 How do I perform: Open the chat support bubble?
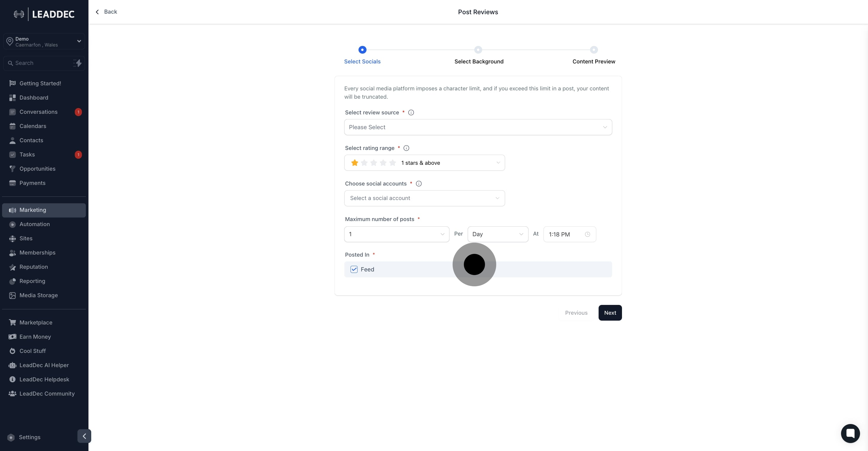click(x=850, y=433)
